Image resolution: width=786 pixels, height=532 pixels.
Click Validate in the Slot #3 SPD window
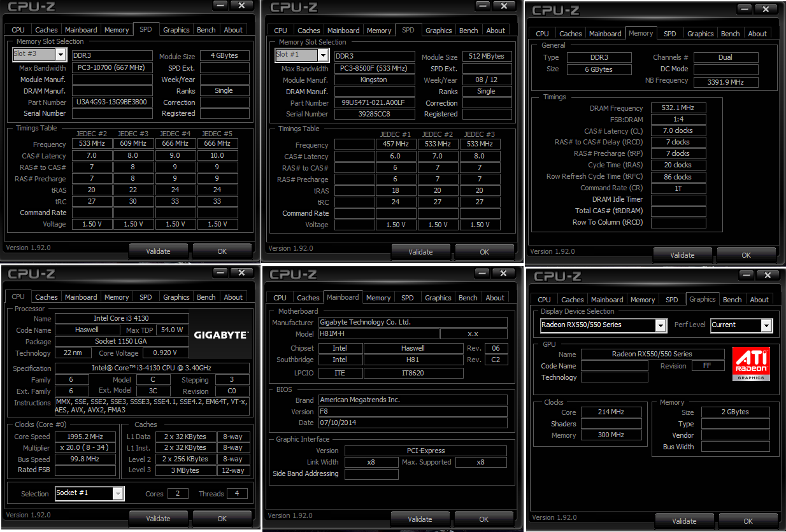(158, 251)
